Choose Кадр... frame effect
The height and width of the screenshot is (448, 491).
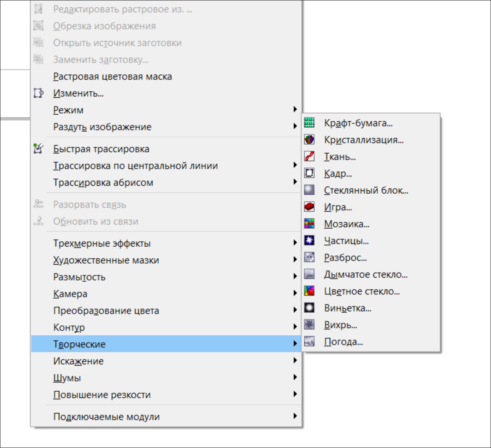coord(338,173)
